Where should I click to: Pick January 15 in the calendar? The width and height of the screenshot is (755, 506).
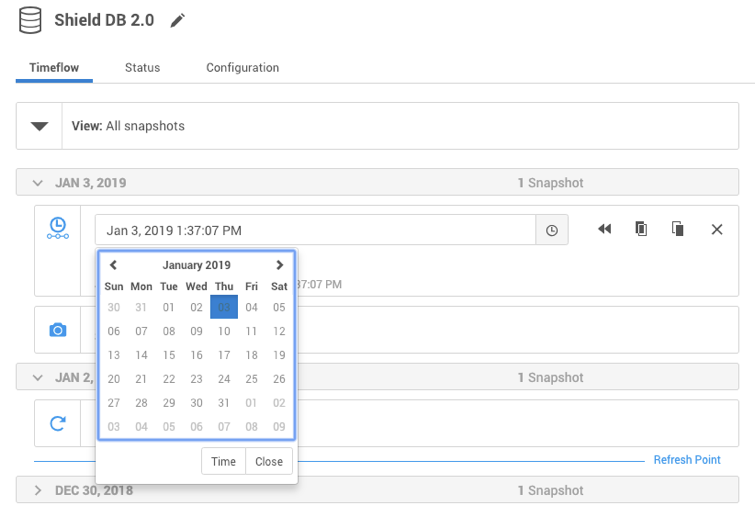tap(169, 355)
